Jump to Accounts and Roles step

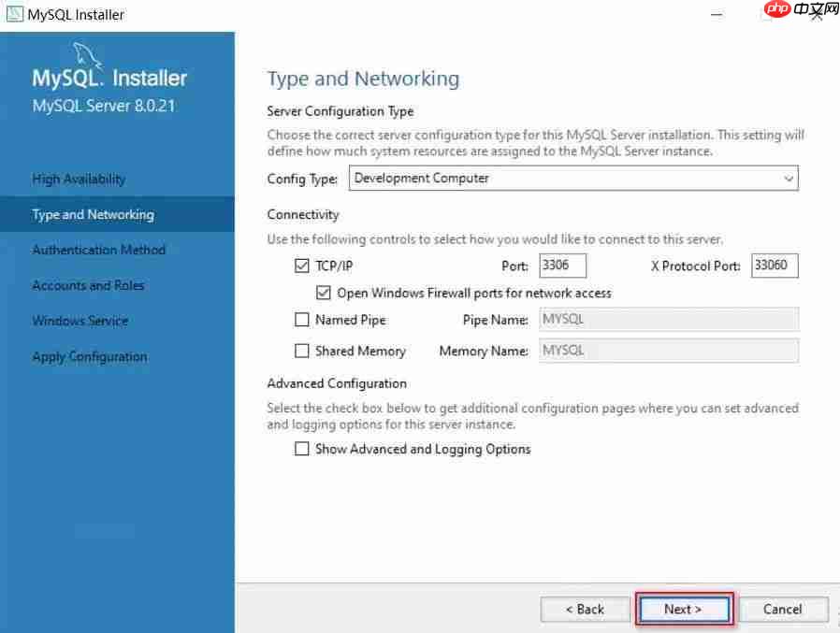click(88, 285)
